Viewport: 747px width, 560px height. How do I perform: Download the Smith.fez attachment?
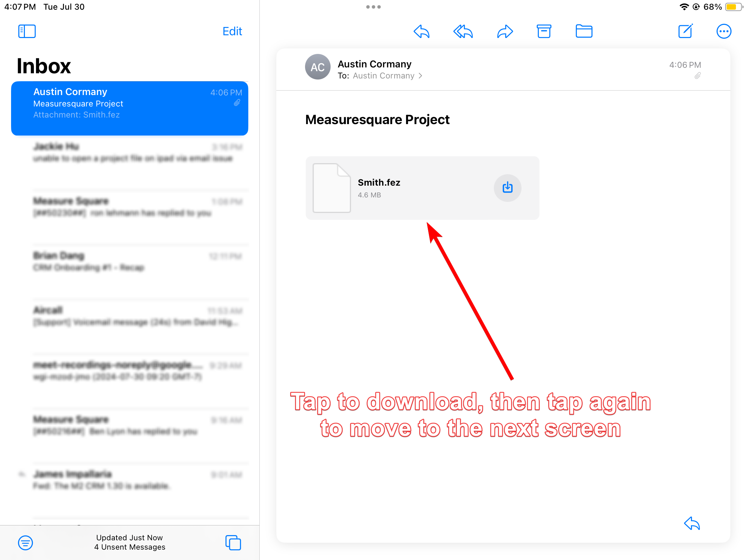click(x=507, y=188)
